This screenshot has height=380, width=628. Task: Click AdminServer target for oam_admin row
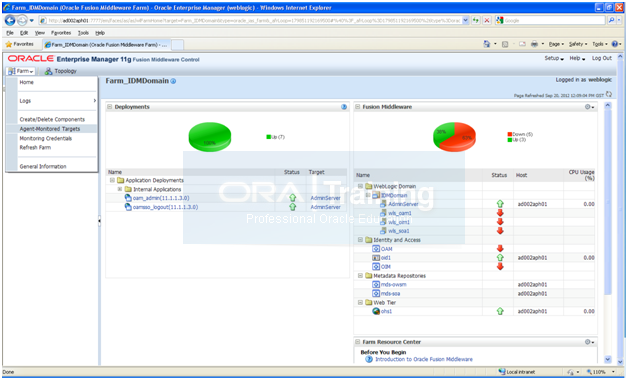pyautogui.click(x=325, y=198)
